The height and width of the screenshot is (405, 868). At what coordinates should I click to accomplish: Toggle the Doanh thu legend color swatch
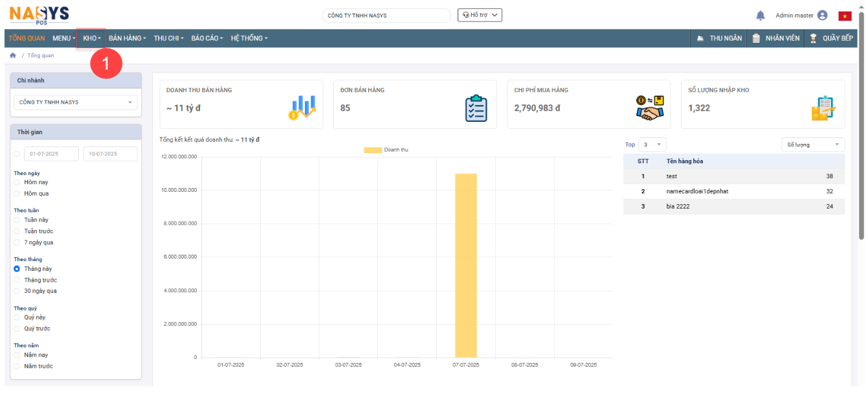[x=373, y=150]
